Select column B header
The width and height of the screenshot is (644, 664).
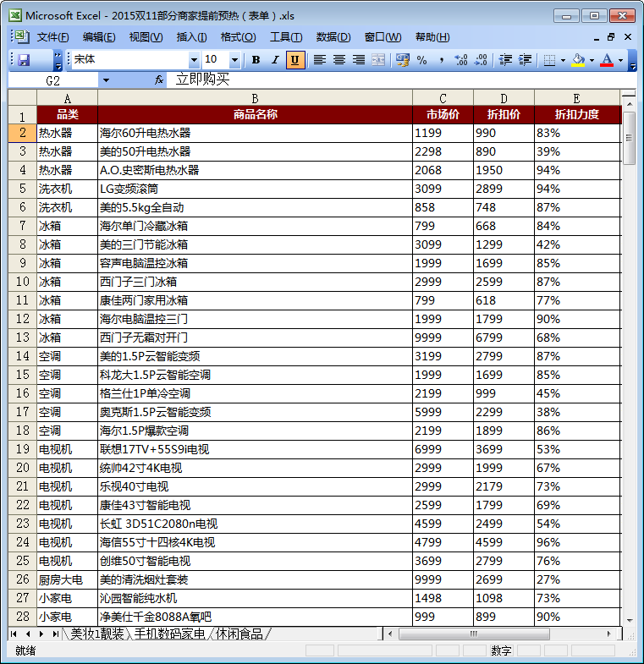[255, 98]
